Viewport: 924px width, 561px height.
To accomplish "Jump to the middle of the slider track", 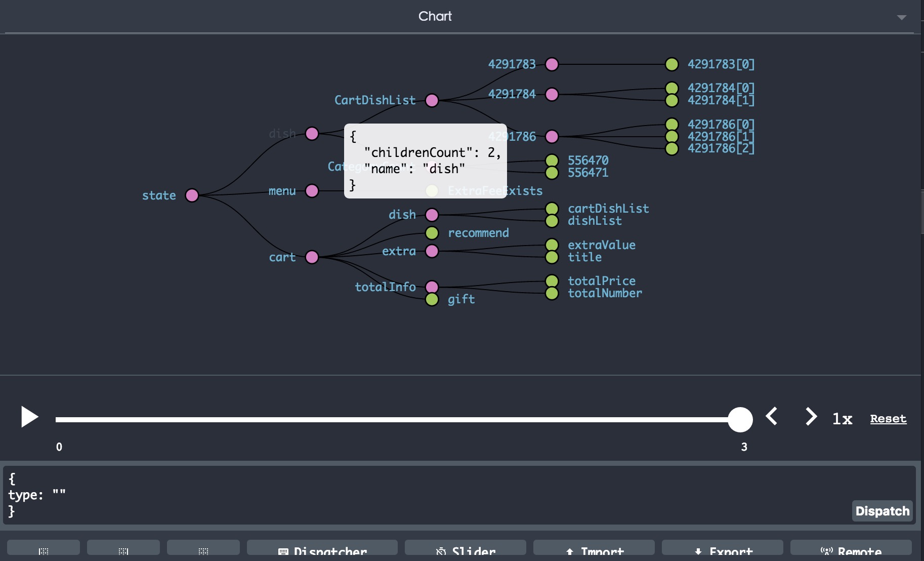I will coord(398,420).
